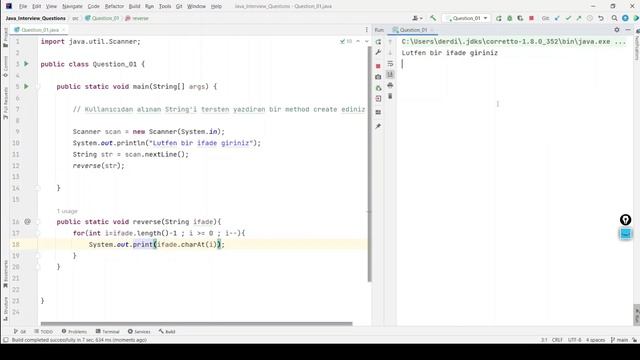640x360 pixels.
Task: Go to previous highlighted error arrow
Action: (358, 41)
